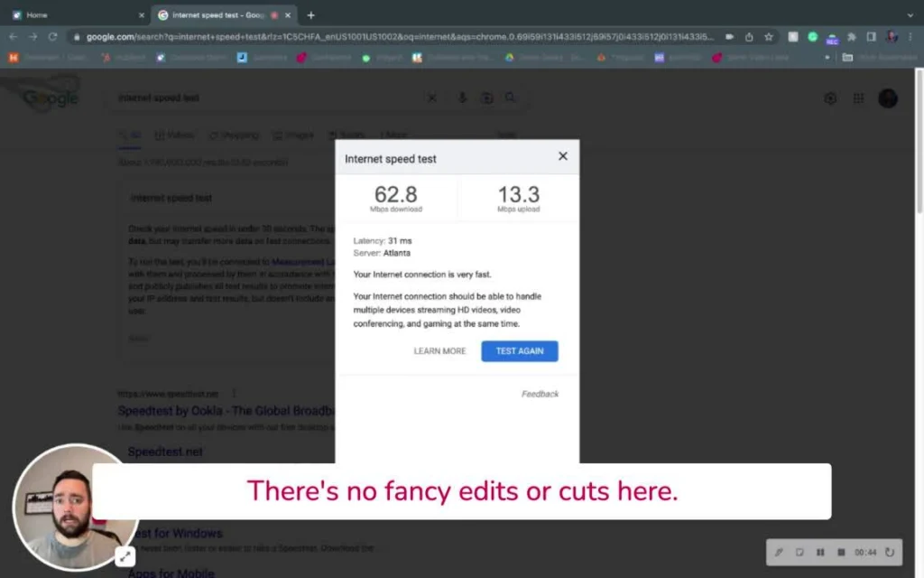Switch to the Home tab
Viewport: 924px width, 578px height.
point(77,15)
